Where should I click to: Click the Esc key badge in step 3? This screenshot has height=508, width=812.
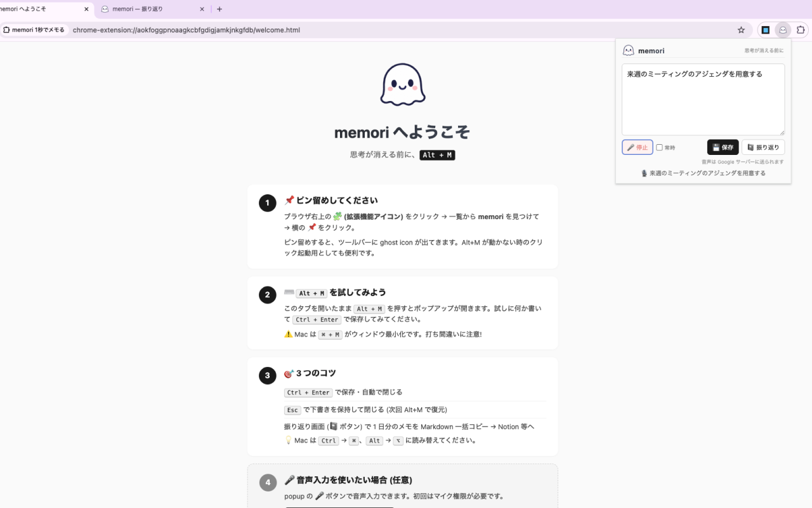coord(292,410)
